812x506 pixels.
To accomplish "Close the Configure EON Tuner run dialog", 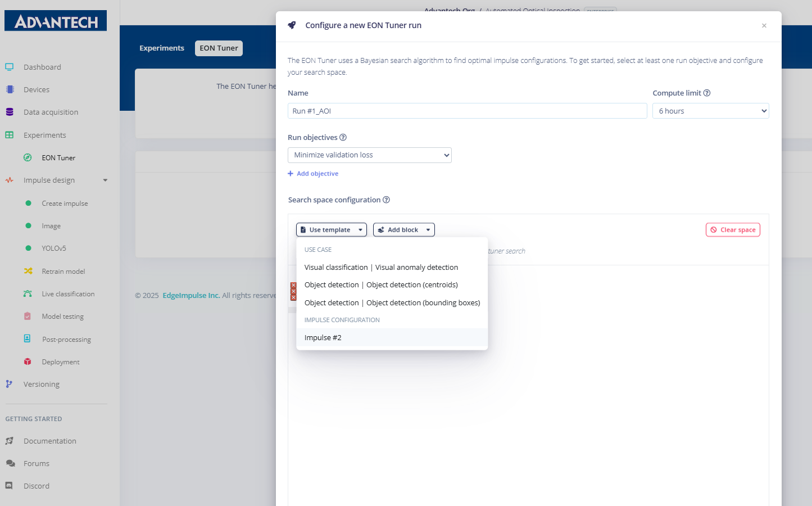I will tap(764, 25).
